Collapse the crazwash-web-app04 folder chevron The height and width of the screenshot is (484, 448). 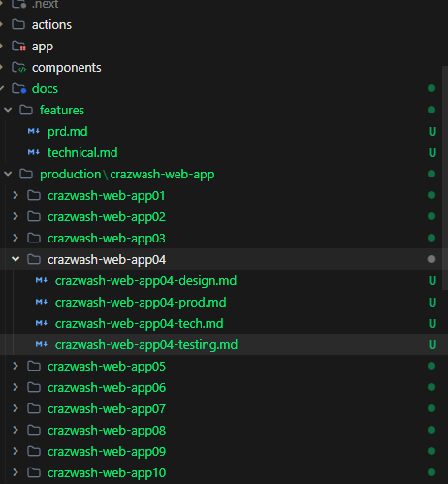pos(16,259)
